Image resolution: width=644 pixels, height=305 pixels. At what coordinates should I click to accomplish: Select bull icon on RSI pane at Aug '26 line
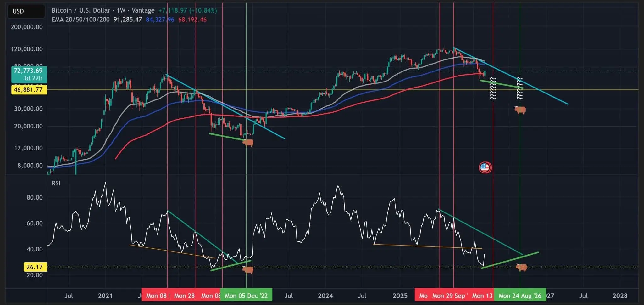pos(521,268)
